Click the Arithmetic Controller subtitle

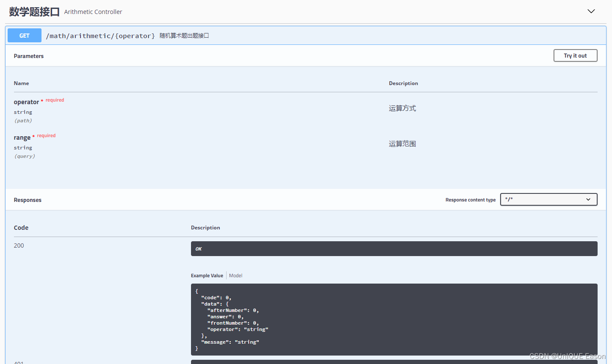93,12
